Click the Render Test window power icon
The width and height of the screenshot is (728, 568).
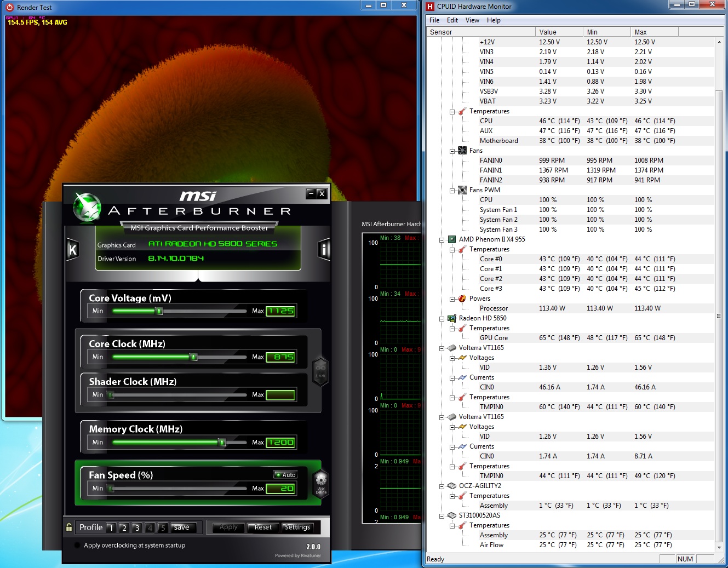9,7
